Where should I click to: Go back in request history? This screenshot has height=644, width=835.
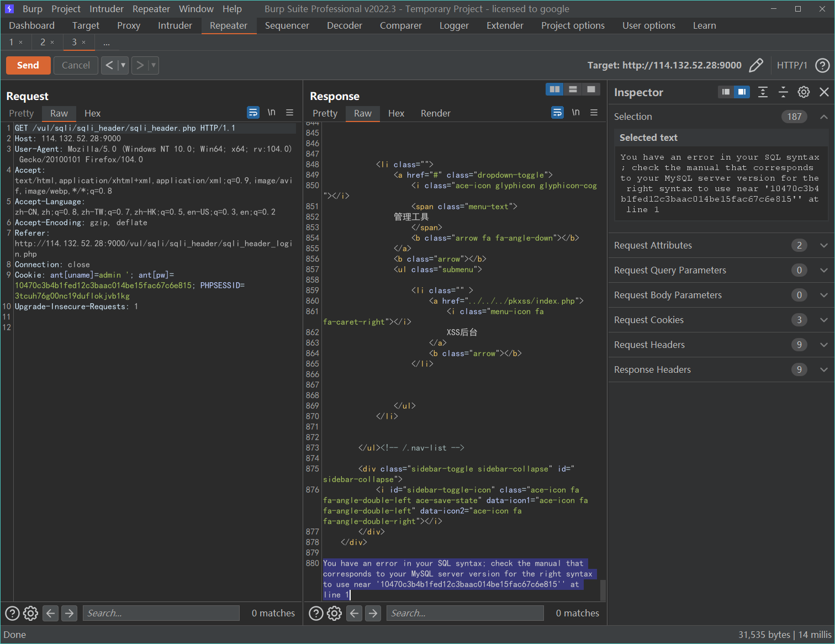(109, 65)
